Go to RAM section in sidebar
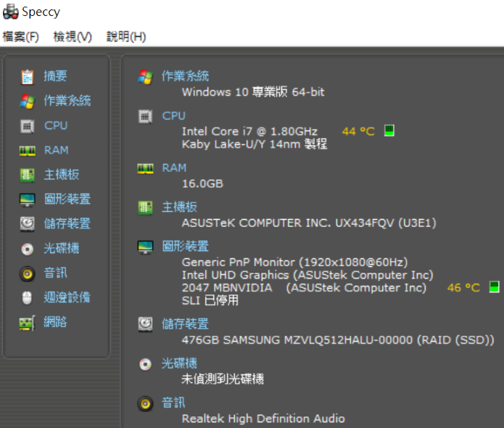The image size is (504, 428). tap(57, 150)
